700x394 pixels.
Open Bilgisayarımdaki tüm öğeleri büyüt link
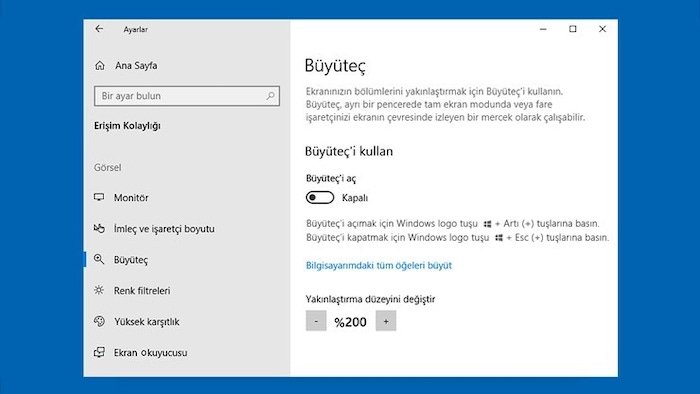379,265
